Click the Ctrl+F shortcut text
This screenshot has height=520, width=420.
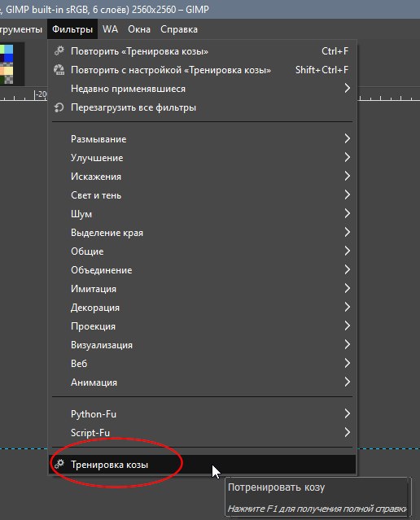(335, 51)
